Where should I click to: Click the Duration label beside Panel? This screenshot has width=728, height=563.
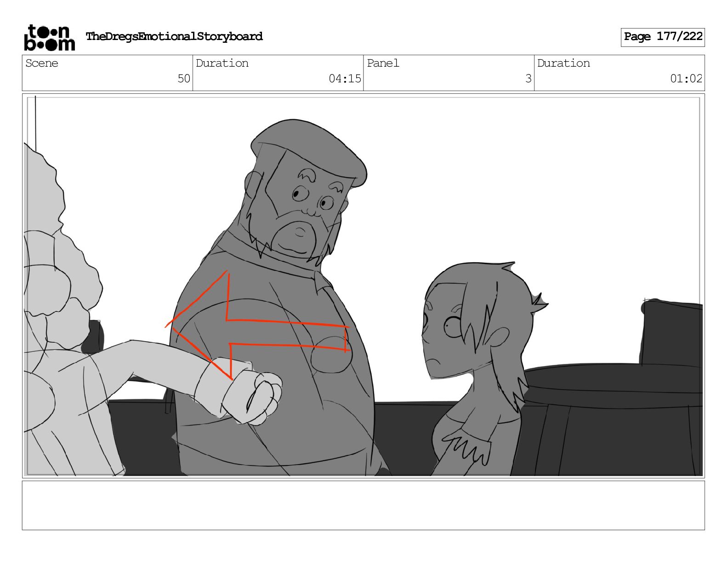[x=563, y=63]
